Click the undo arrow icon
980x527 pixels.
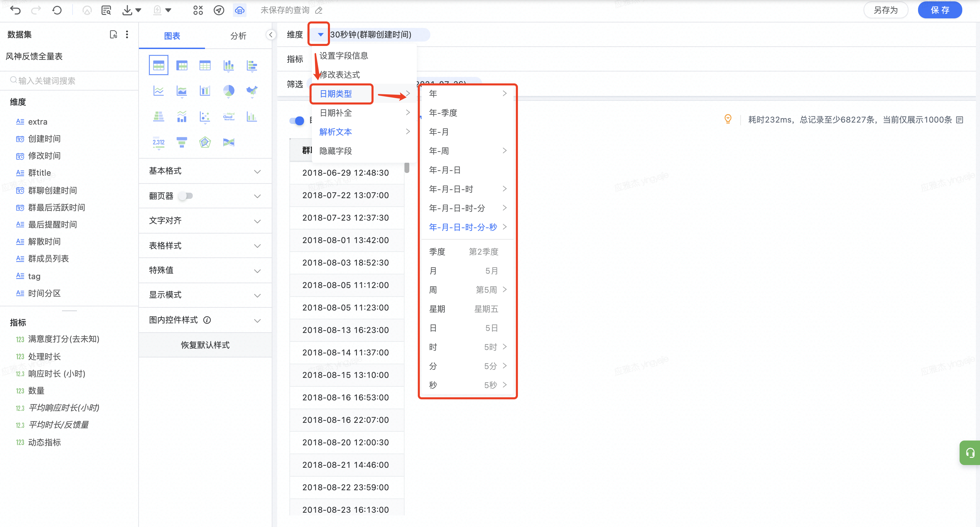pos(15,10)
